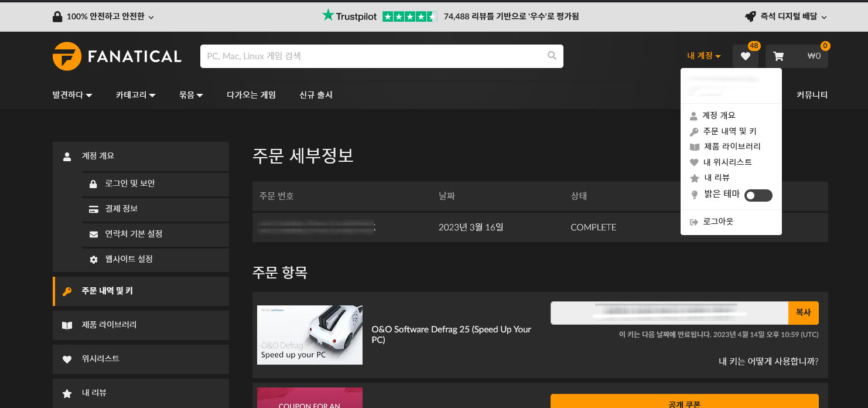Click star icon in sidebar 내 리뷰
Viewport: 868px width, 408px height.
click(x=67, y=393)
